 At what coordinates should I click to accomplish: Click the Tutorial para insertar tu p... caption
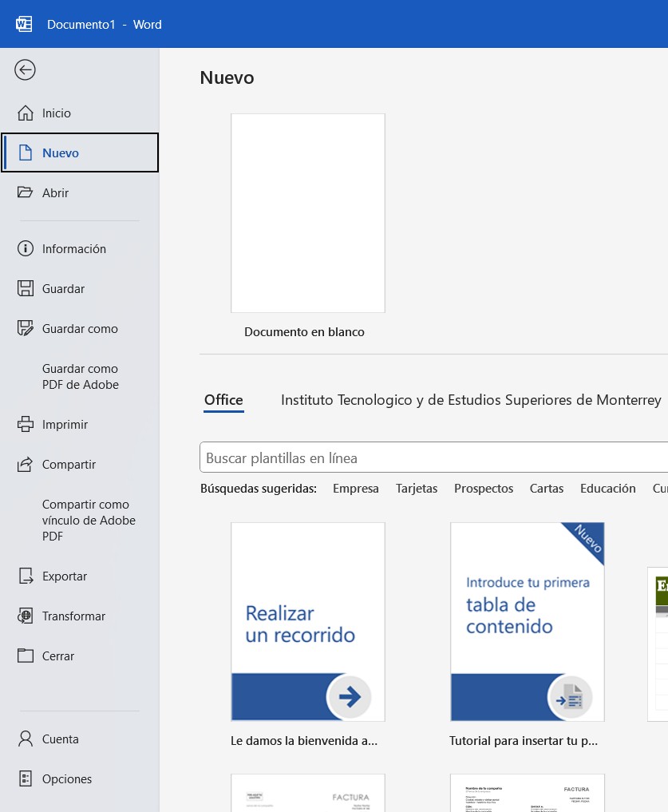pos(524,740)
